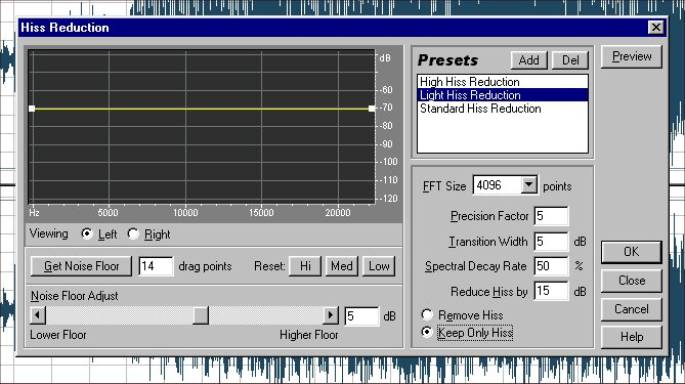Choose the Remove Hiss option
685x384 pixels.
(x=427, y=315)
